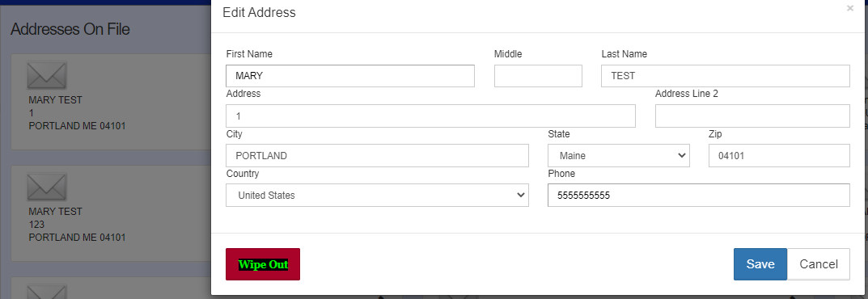
Task: Cancel editing the address
Action: pos(818,264)
